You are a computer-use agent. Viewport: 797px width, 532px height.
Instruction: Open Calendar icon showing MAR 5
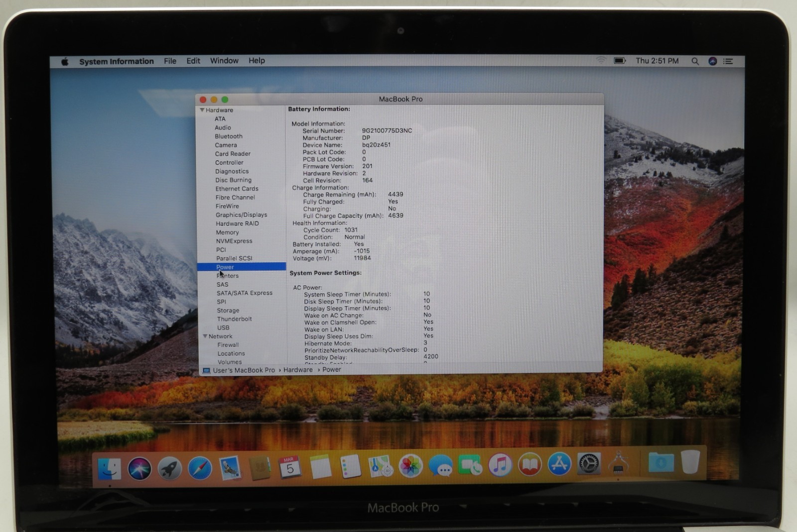click(x=290, y=467)
